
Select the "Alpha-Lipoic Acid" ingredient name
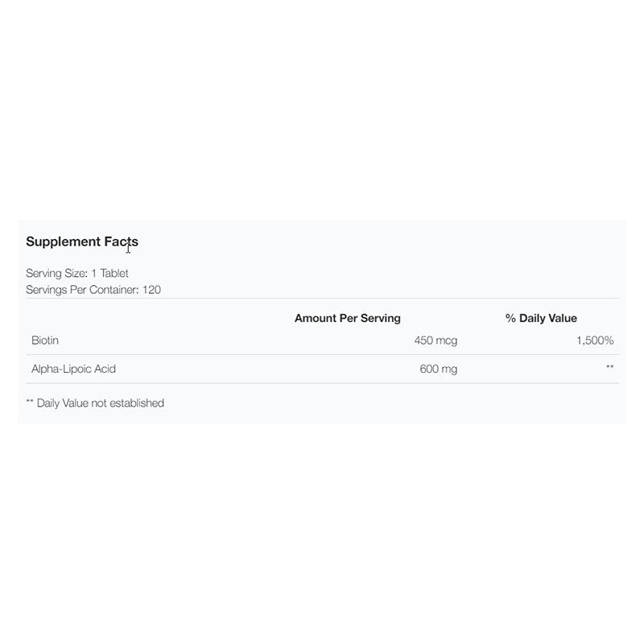tap(75, 369)
